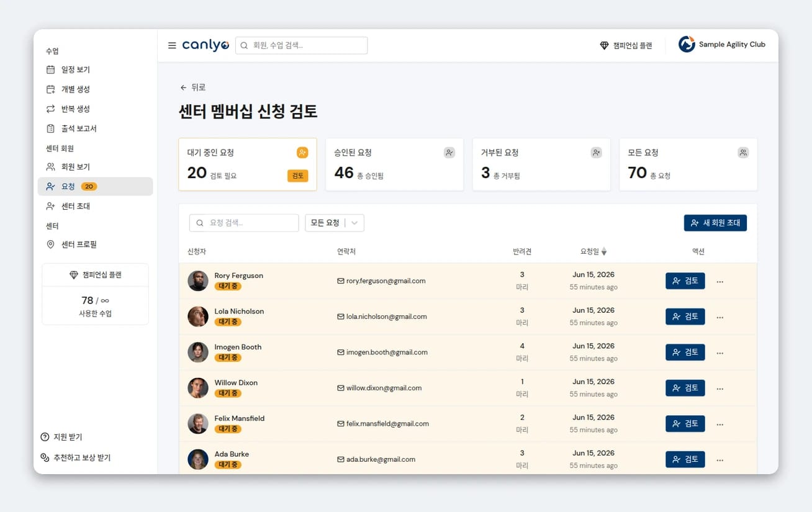The height and width of the screenshot is (512, 812).
Task: Select 요청 sidebar item with badge 20
Action: click(x=96, y=186)
